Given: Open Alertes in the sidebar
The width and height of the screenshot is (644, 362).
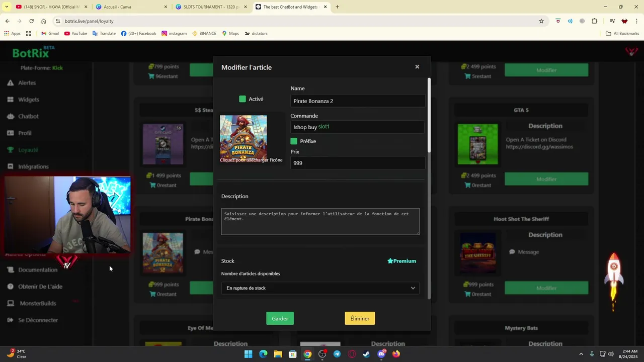Looking at the screenshot, I should point(27,83).
